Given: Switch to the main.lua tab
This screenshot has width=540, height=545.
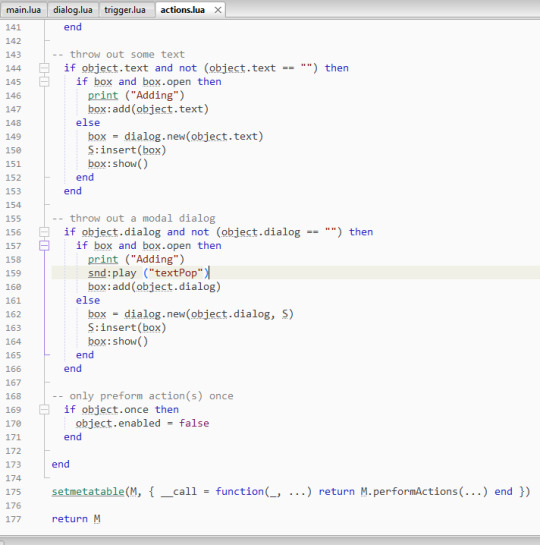Looking at the screenshot, I should 23,10.
